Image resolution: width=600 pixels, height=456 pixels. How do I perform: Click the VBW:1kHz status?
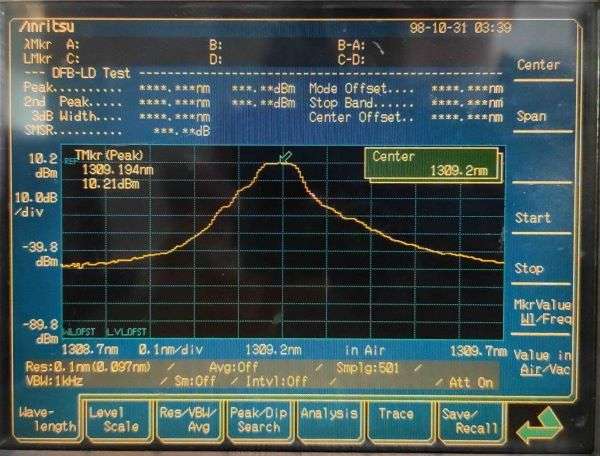(54, 381)
